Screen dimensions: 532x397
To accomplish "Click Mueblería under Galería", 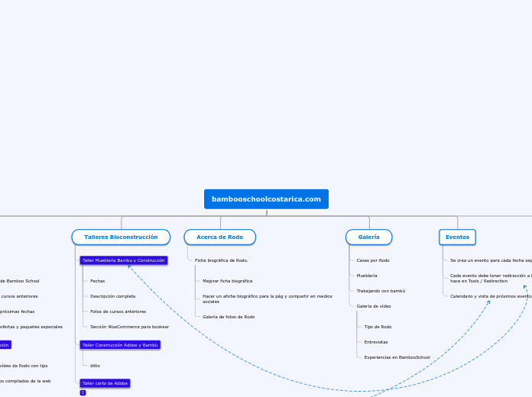I will [367, 276].
